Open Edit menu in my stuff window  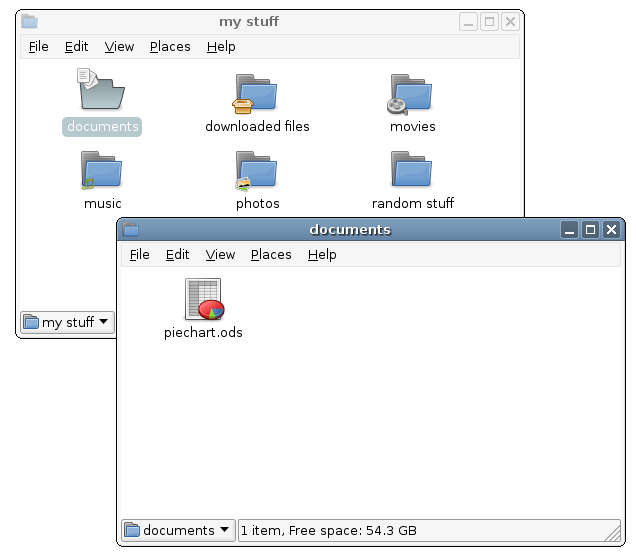[76, 47]
